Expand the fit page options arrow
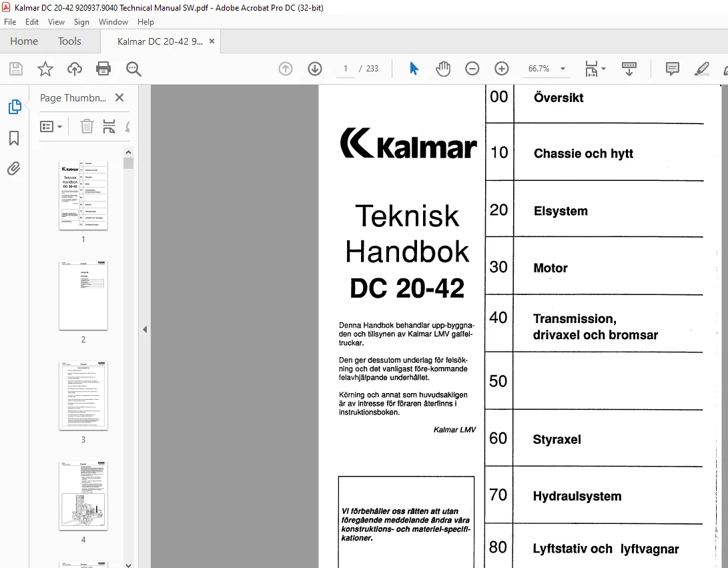 tap(604, 69)
